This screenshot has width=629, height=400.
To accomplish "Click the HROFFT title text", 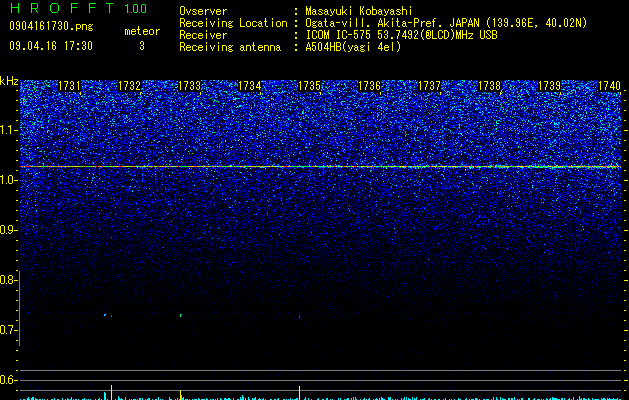I will 62,8.
